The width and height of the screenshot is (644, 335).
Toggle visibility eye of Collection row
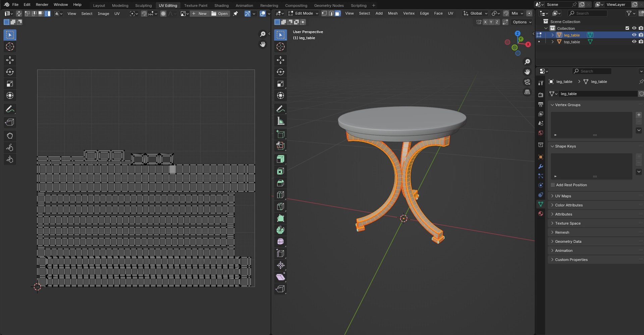point(634,28)
